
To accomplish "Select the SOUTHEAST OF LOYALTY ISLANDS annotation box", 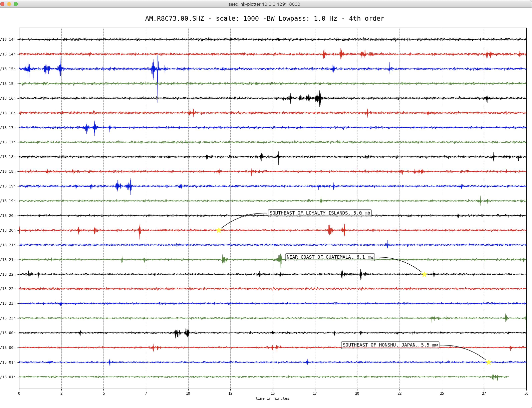I will [x=320, y=213].
